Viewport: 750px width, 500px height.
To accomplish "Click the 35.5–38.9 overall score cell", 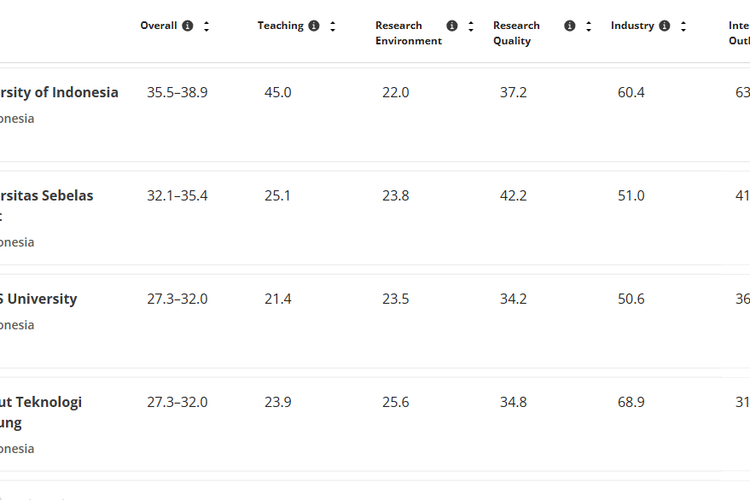I will 177,92.
